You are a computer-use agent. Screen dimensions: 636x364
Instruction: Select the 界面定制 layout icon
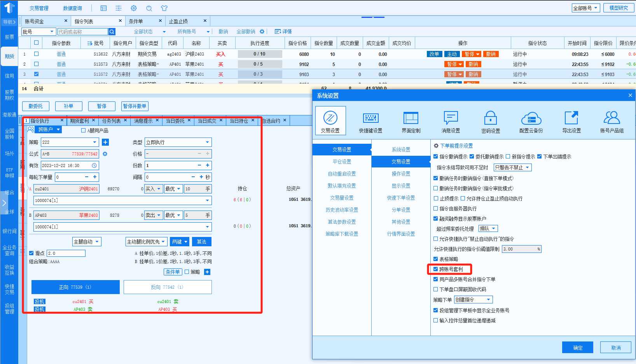point(411,118)
